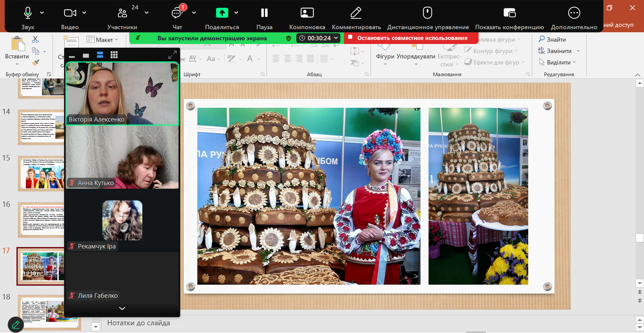Open the Компоновка layout icon
The image size is (644, 333).
click(x=307, y=13)
